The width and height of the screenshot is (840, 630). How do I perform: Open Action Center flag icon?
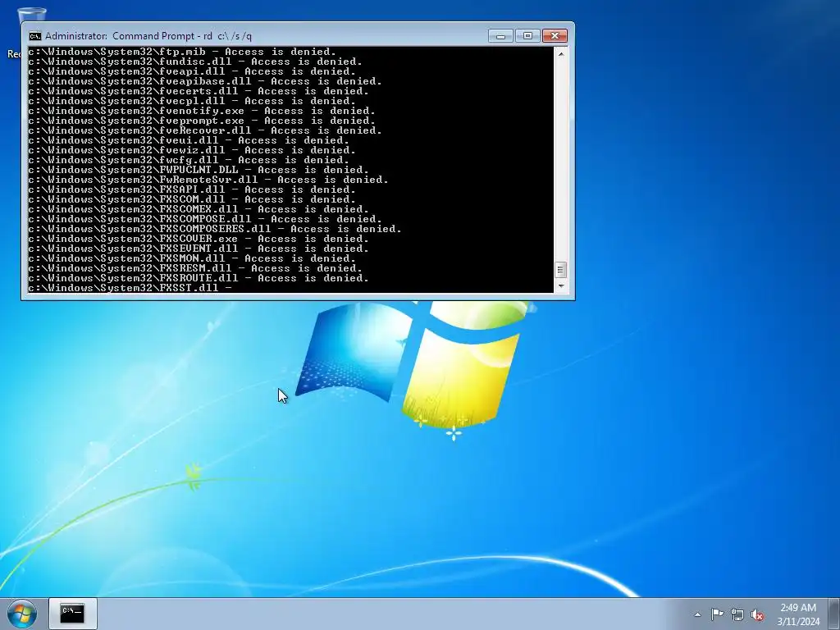pos(717,614)
